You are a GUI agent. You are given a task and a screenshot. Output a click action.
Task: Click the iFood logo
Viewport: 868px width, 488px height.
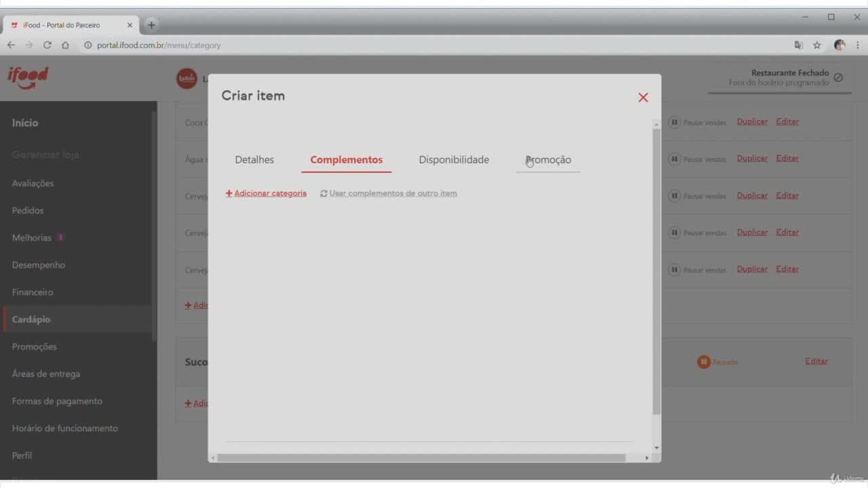point(28,77)
